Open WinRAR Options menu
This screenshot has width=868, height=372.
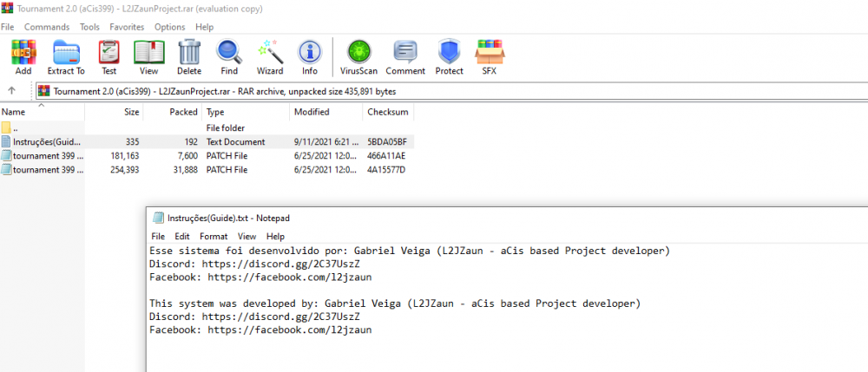(170, 27)
